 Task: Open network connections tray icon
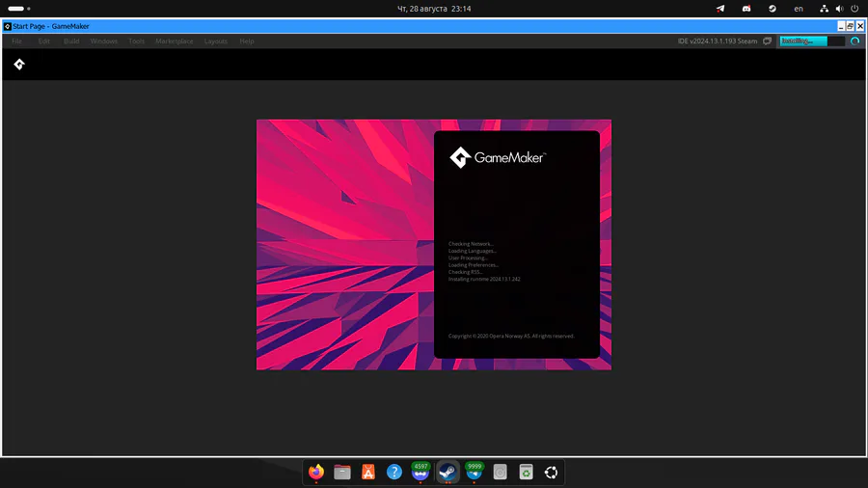(825, 9)
